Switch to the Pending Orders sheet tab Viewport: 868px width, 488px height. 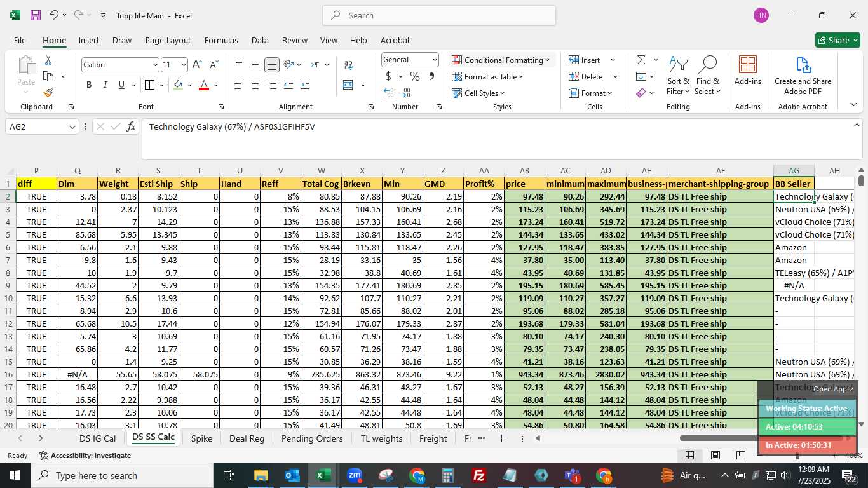pyautogui.click(x=312, y=438)
